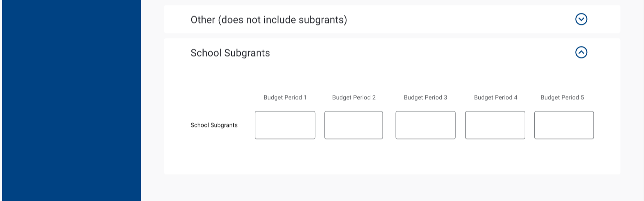The height and width of the screenshot is (201, 644).
Task: Click empty space right of School Subgrants heading
Action: tap(413, 53)
